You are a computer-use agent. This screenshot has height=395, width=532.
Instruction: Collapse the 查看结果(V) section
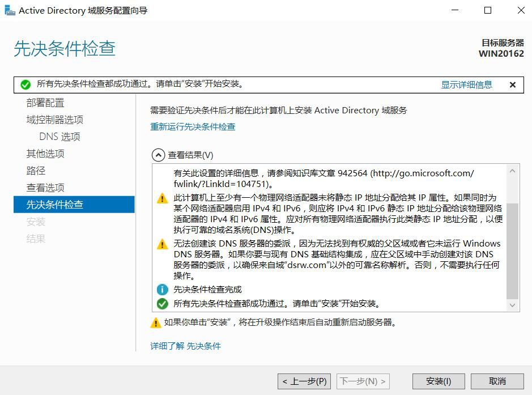(158, 155)
